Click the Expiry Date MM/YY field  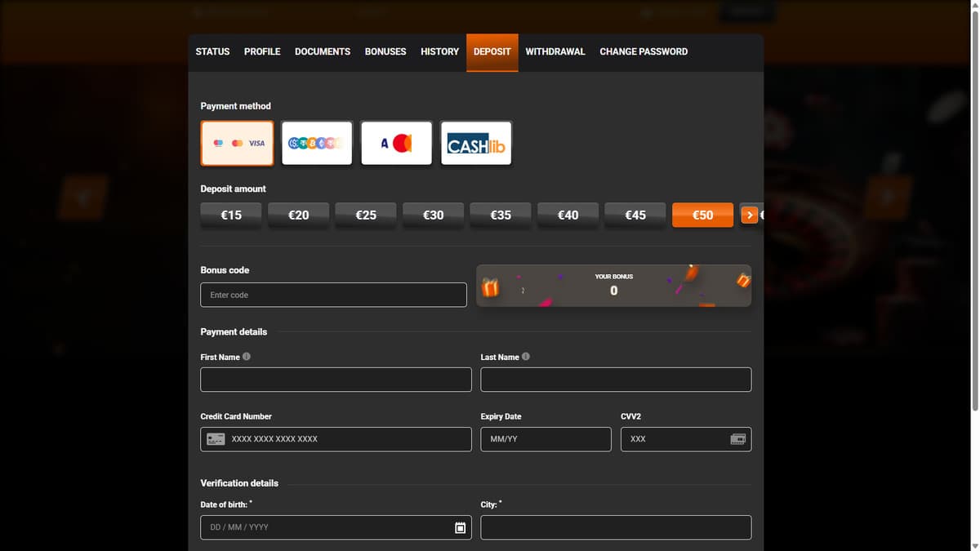coord(546,439)
